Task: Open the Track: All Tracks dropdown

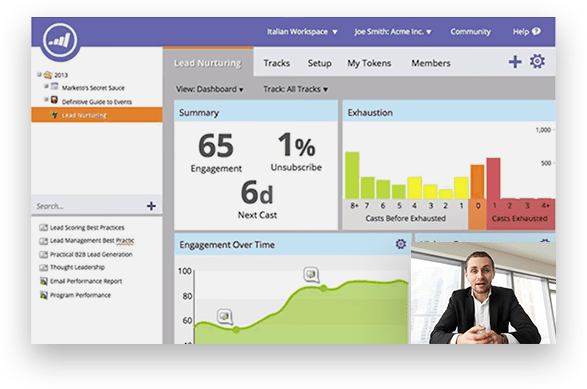Action: (296, 89)
